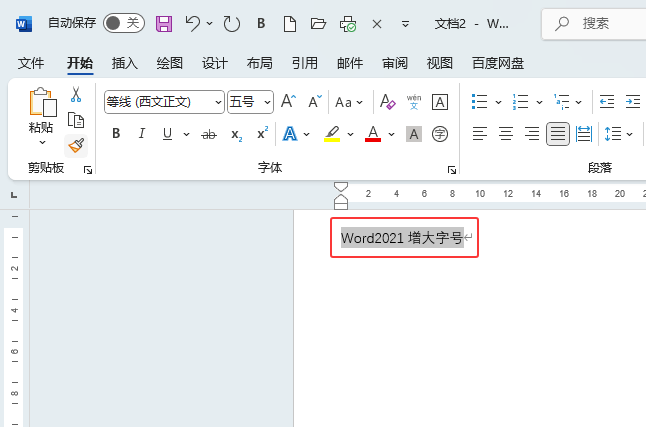
Task: Save the document with the floppy icon
Action: click(x=164, y=23)
